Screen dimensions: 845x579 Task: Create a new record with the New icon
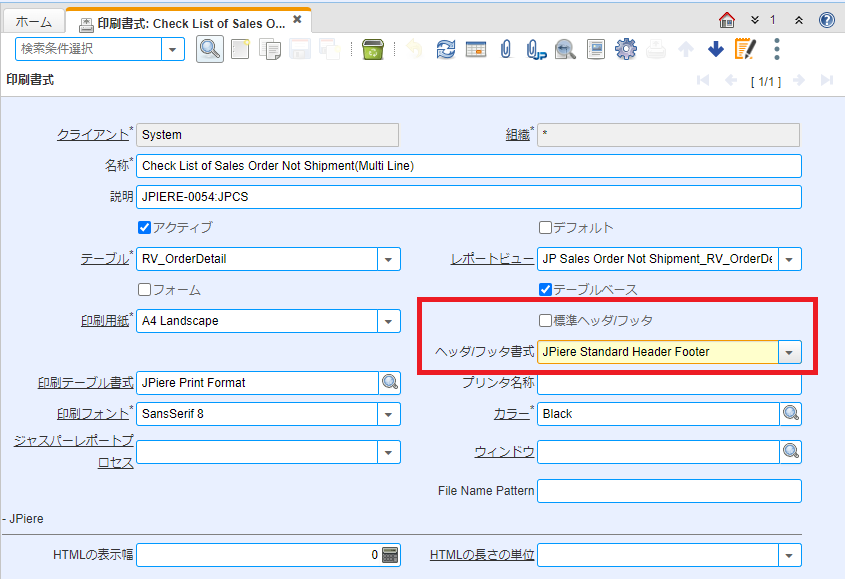tap(239, 48)
